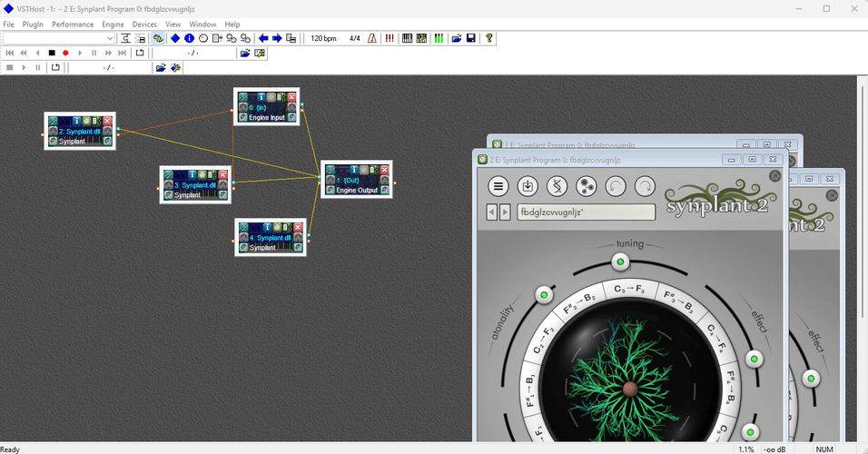Click the blue right arrow toolbar icon
The height and width of the screenshot is (454, 868).
tap(277, 38)
